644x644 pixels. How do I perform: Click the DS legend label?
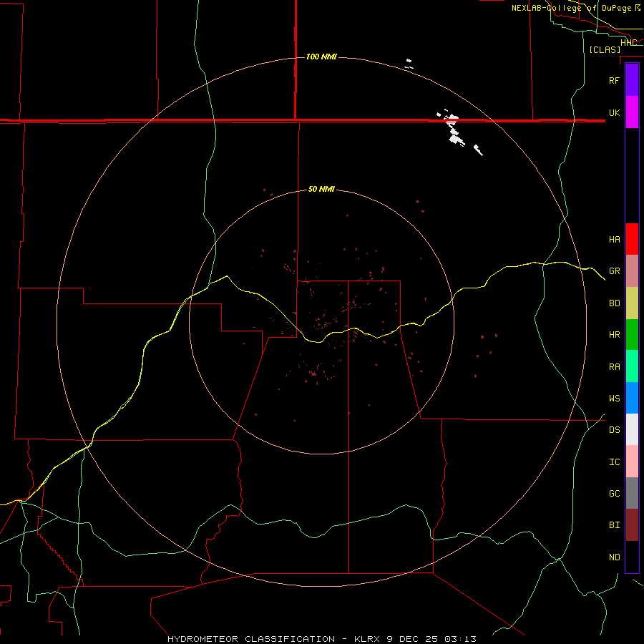pos(614,430)
